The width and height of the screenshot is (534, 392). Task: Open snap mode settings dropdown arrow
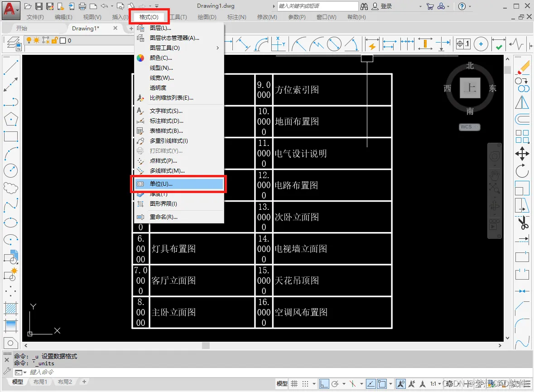[x=314, y=384]
